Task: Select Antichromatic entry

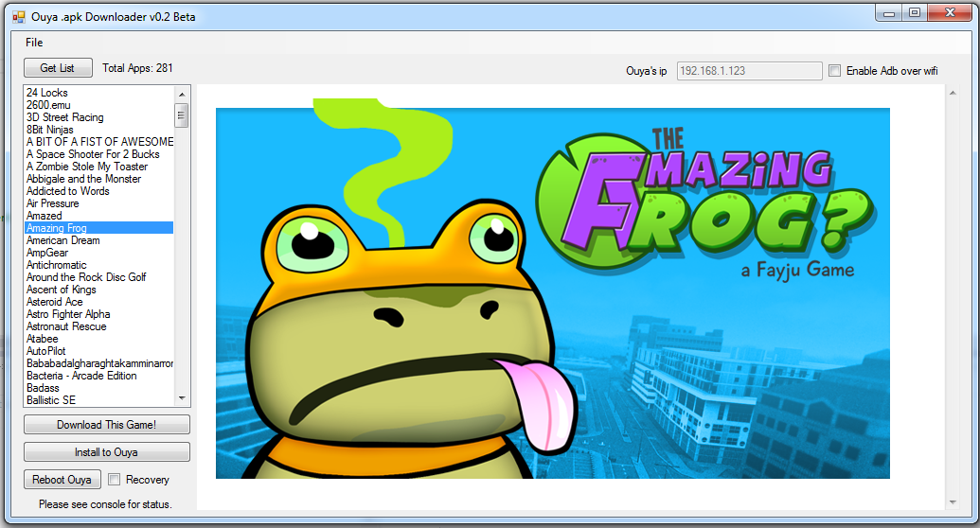Action: pos(98,265)
